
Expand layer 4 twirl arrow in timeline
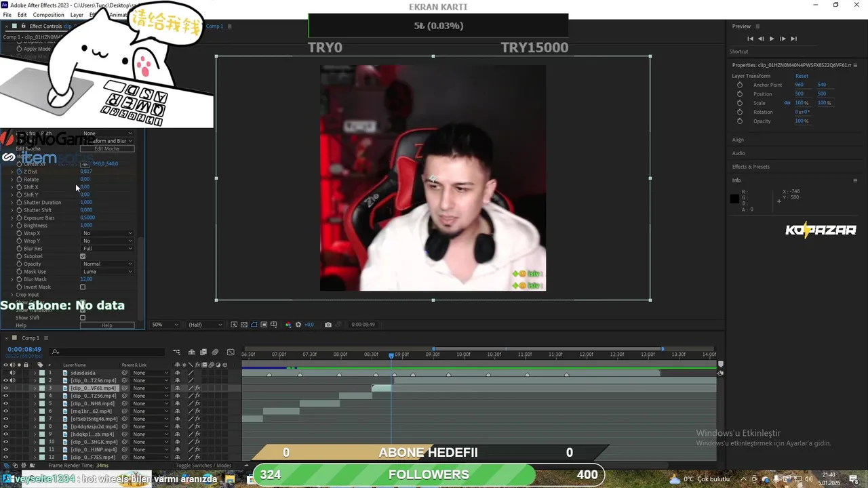(35, 396)
